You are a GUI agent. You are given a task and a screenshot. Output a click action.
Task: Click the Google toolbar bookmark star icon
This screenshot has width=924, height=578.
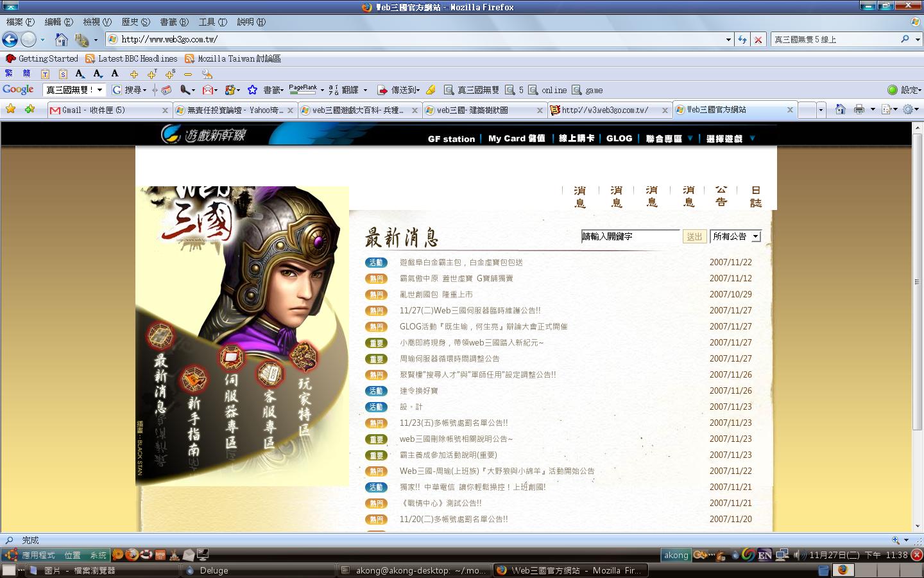pos(252,90)
